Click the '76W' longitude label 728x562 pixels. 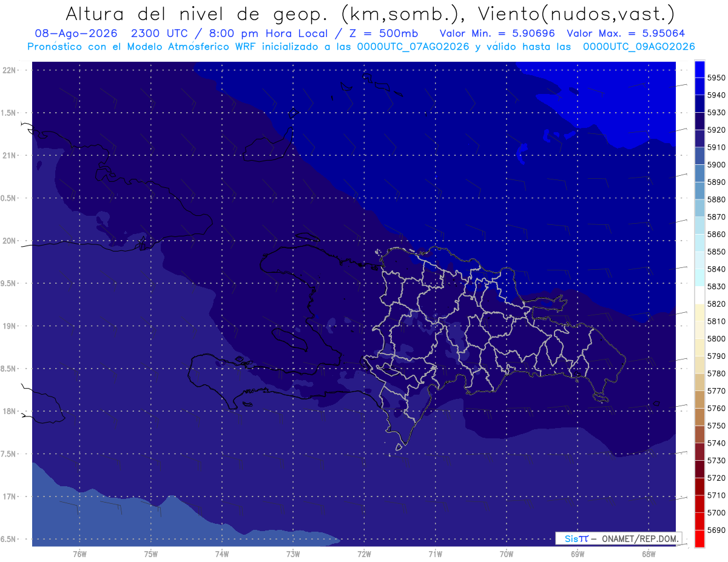79,554
